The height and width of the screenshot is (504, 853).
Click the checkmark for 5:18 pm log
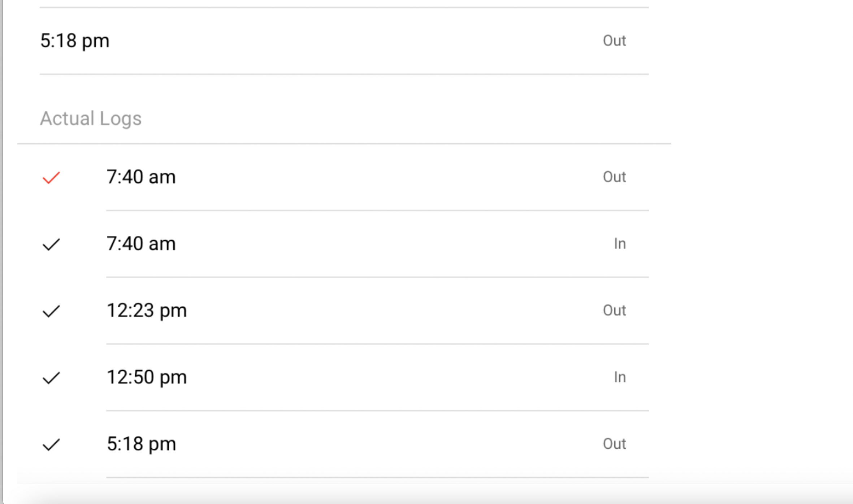(x=51, y=444)
